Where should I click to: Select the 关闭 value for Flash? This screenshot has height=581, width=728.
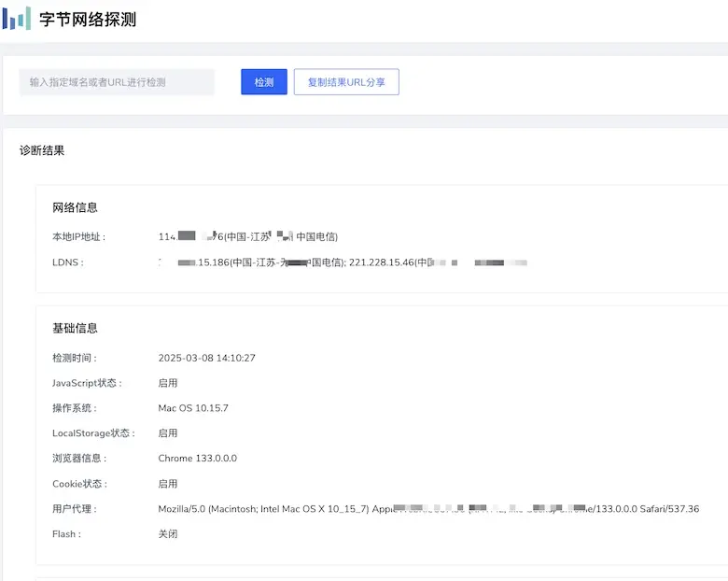(168, 534)
